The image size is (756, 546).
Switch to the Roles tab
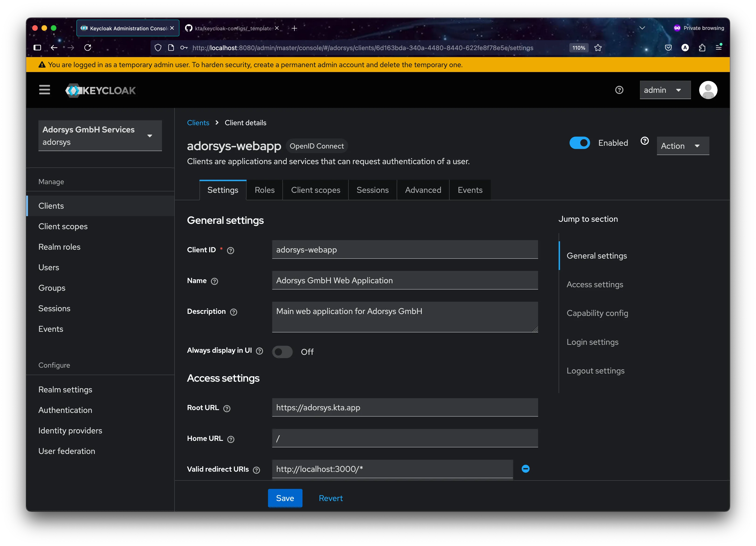[x=264, y=190]
